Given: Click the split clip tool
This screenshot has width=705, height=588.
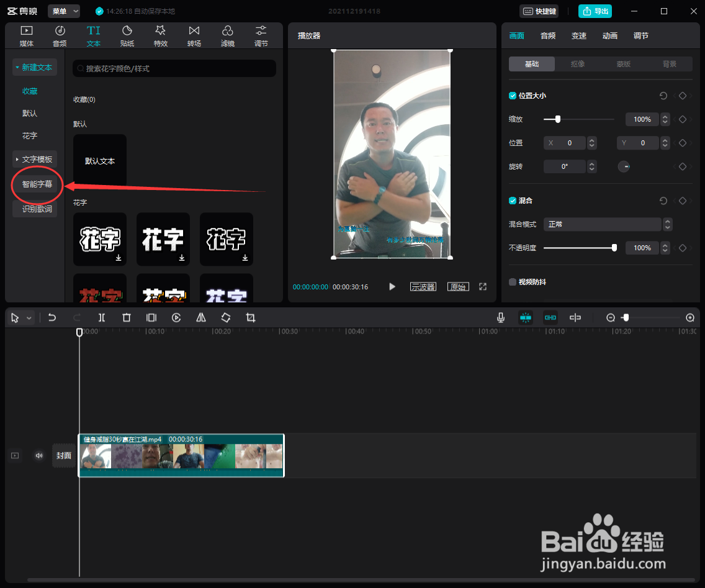Looking at the screenshot, I should click(102, 318).
